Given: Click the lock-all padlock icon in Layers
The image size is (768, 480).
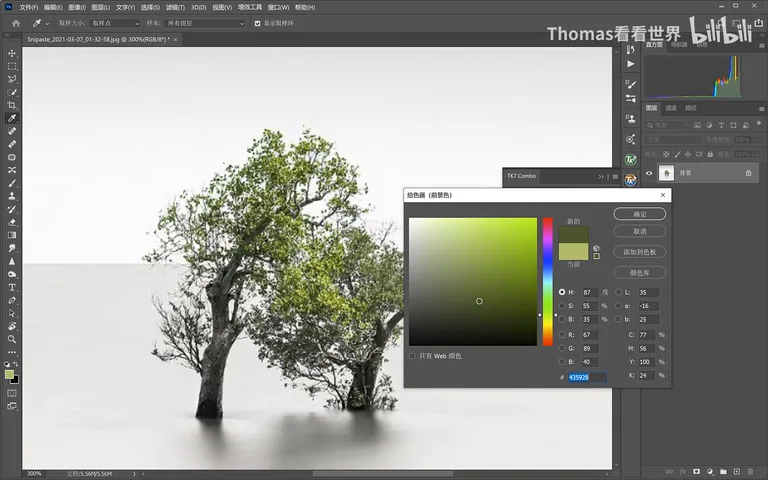Looking at the screenshot, I should pyautogui.click(x=710, y=154).
